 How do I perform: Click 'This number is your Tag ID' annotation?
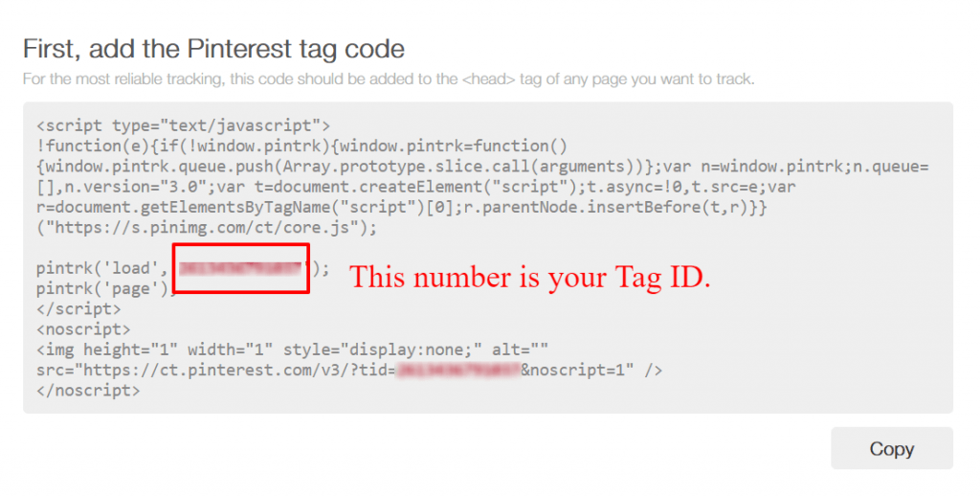530,277
